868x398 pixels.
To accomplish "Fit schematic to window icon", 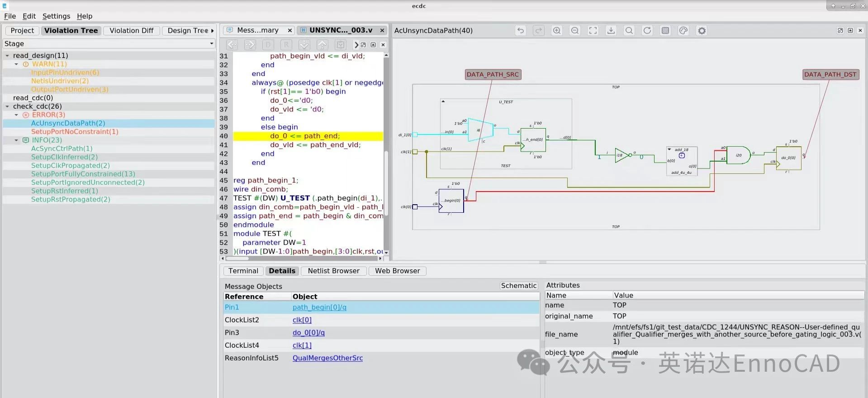I will coord(593,31).
